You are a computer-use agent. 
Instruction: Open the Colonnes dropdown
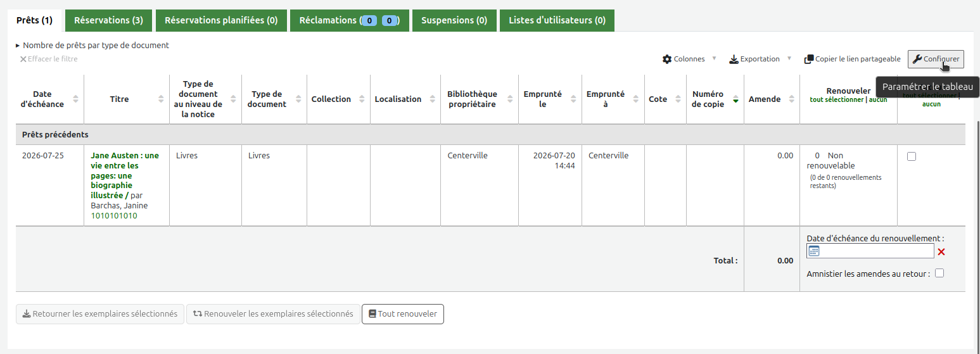click(689, 59)
